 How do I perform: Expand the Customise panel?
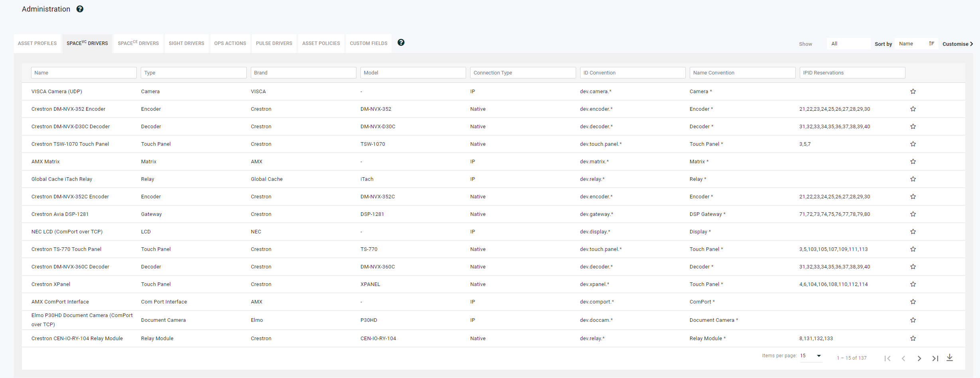[x=958, y=44]
